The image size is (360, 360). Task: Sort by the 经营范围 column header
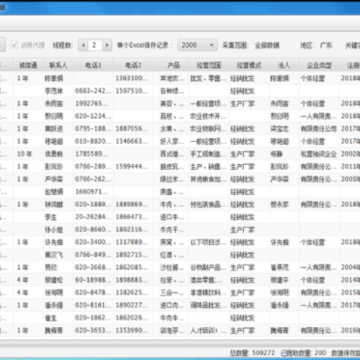tap(208, 65)
